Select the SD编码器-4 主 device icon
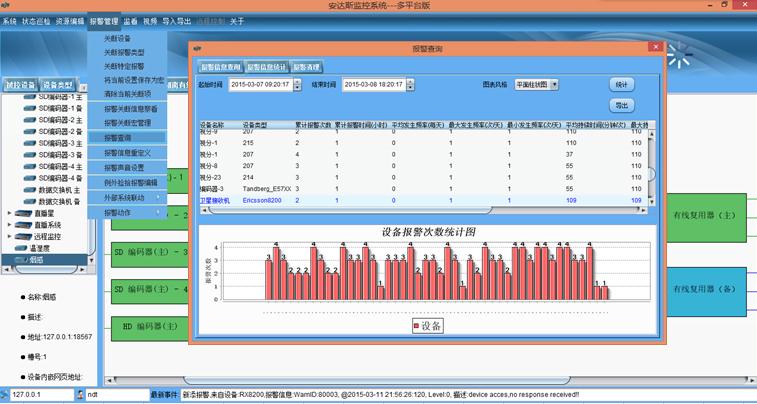The image size is (757, 404). 29,167
